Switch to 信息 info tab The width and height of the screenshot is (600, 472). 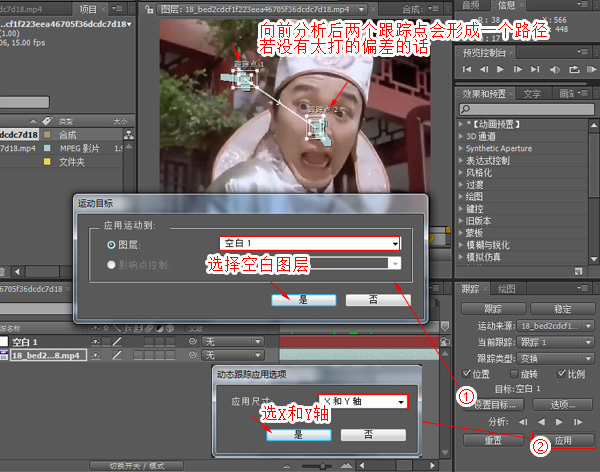pos(507,5)
